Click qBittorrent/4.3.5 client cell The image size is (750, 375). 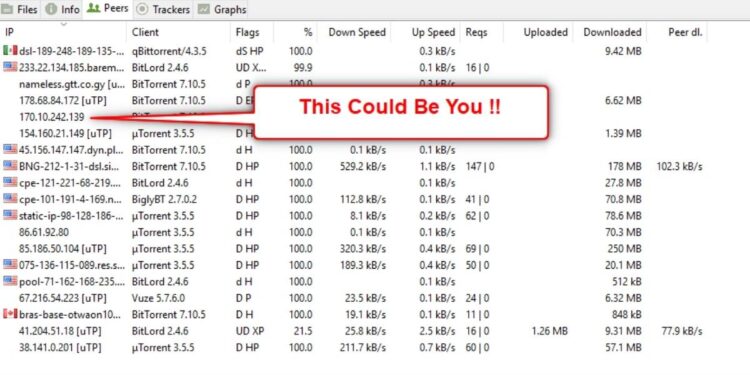pyautogui.click(x=169, y=51)
